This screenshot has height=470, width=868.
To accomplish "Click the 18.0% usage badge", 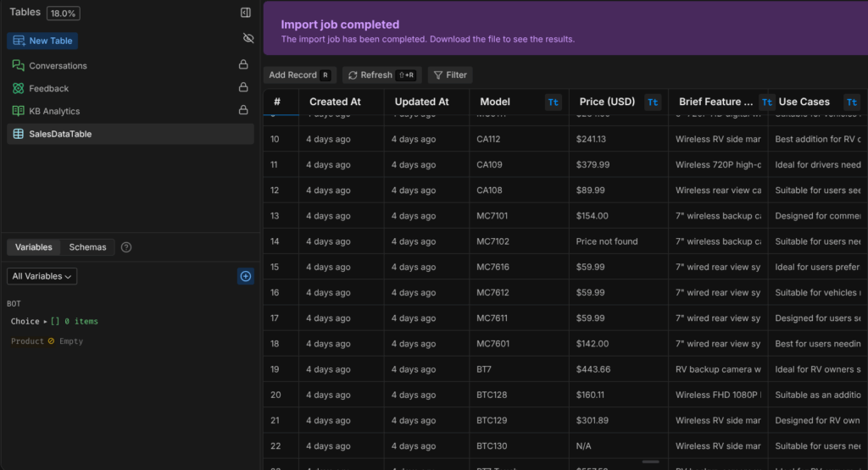I will [x=63, y=14].
